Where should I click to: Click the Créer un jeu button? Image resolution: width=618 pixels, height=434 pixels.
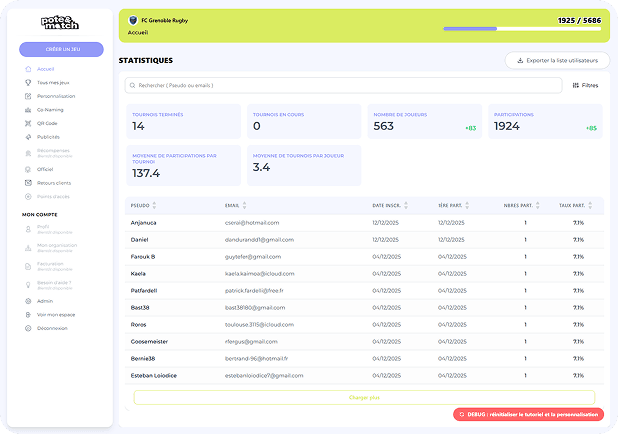tap(61, 49)
